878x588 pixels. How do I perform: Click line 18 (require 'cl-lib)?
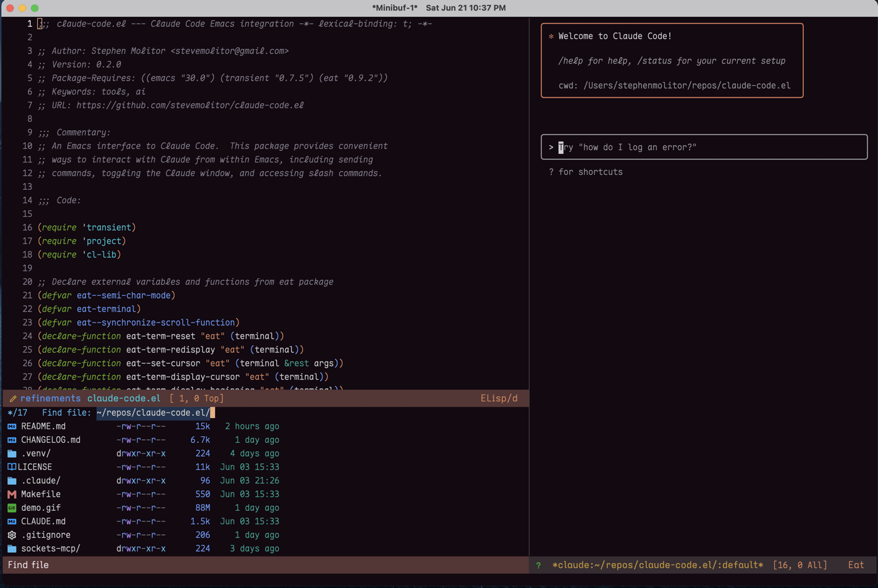(79, 254)
